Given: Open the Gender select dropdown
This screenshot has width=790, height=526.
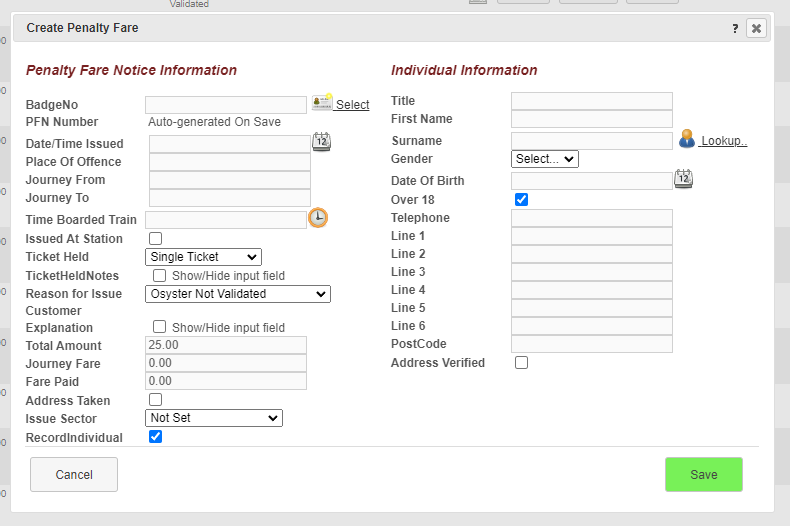Looking at the screenshot, I should point(544,159).
